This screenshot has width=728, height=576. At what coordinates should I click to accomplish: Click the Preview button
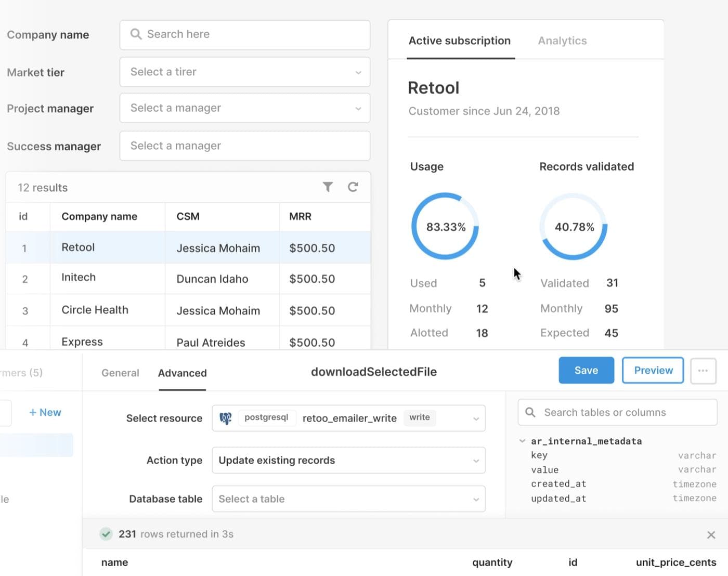tap(653, 370)
